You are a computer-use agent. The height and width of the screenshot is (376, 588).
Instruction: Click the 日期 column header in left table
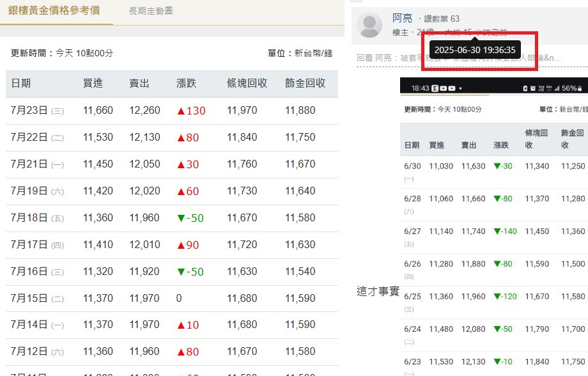click(x=21, y=83)
